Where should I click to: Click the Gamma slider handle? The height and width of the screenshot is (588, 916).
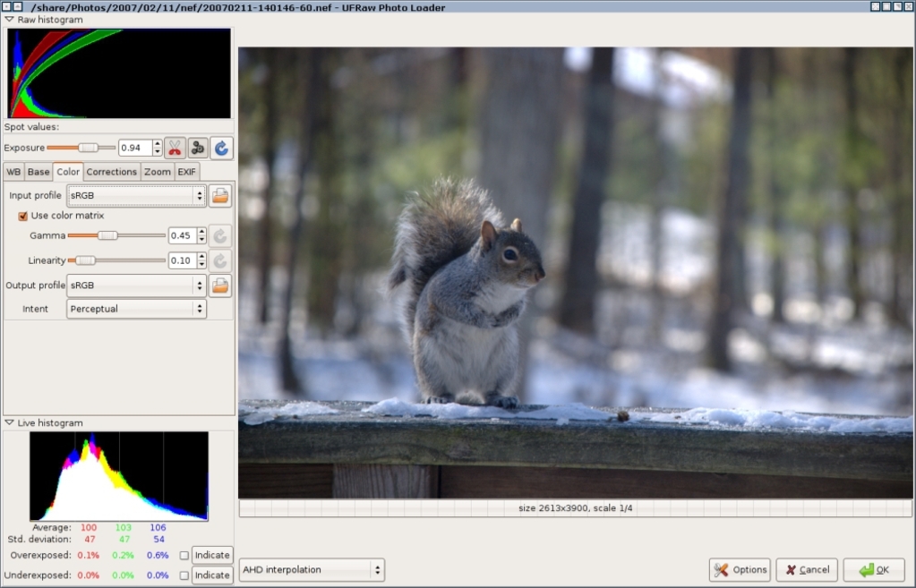click(107, 235)
